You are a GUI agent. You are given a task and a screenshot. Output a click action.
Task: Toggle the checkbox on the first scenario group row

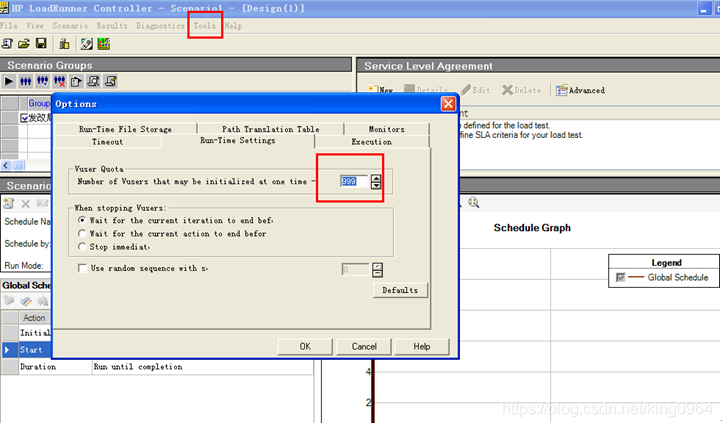coord(24,118)
